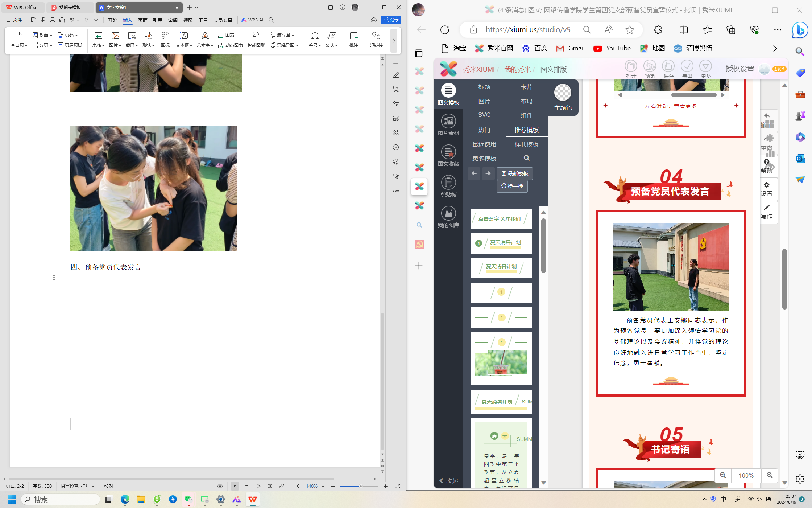Viewport: 812px width, 508px height.
Task: Click the Xiumi 预览 preview icon
Action: pyautogui.click(x=650, y=69)
